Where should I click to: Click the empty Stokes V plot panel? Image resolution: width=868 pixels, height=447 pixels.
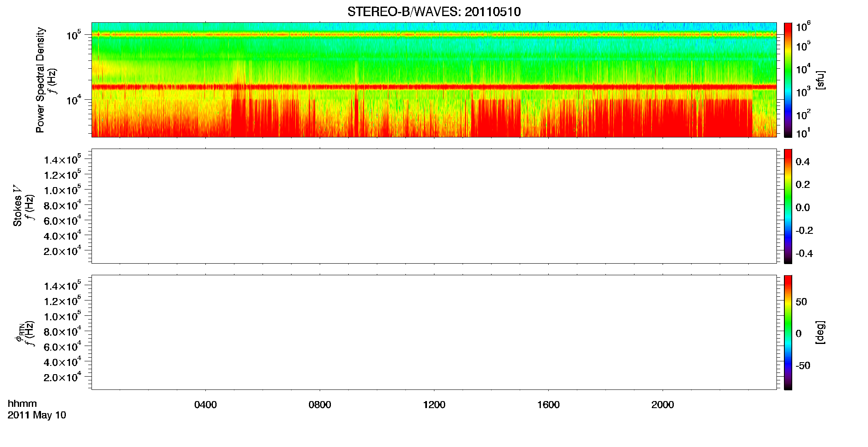pyautogui.click(x=434, y=206)
